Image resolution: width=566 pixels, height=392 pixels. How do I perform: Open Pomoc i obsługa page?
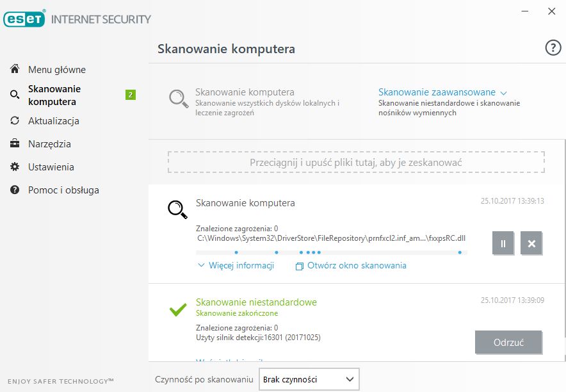pos(63,190)
